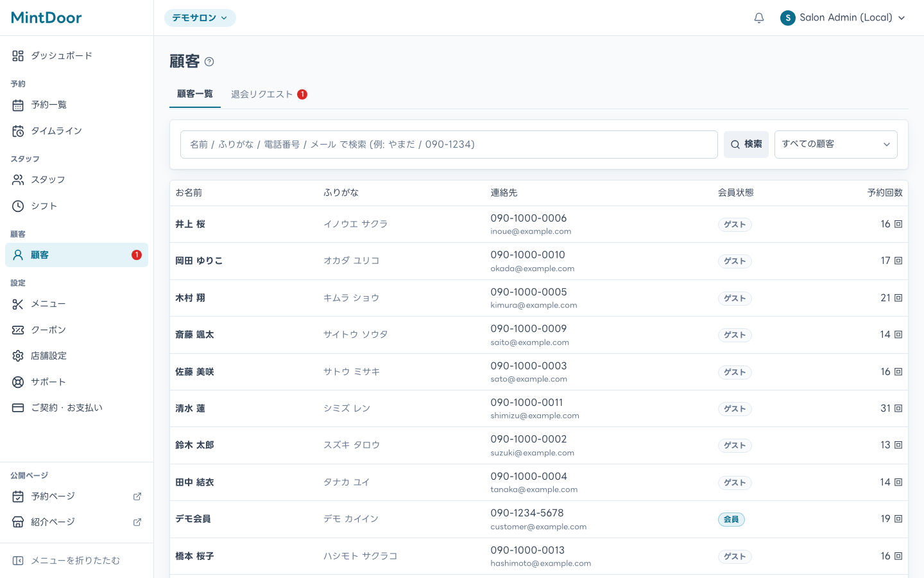This screenshot has height=578, width=924.
Task: Click the ゲスト badge in 清水 蓮's row
Action: click(735, 409)
